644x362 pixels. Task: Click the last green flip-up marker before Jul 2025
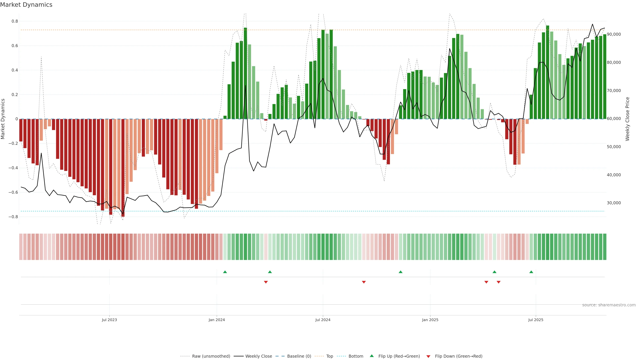(x=531, y=272)
